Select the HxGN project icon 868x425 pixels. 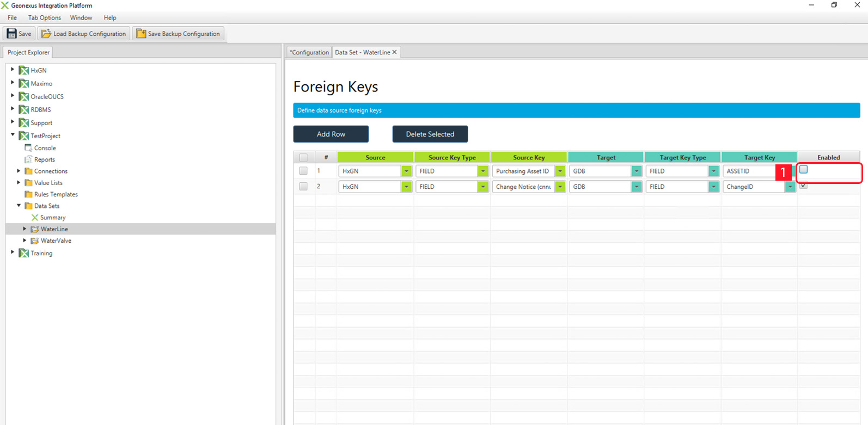23,70
